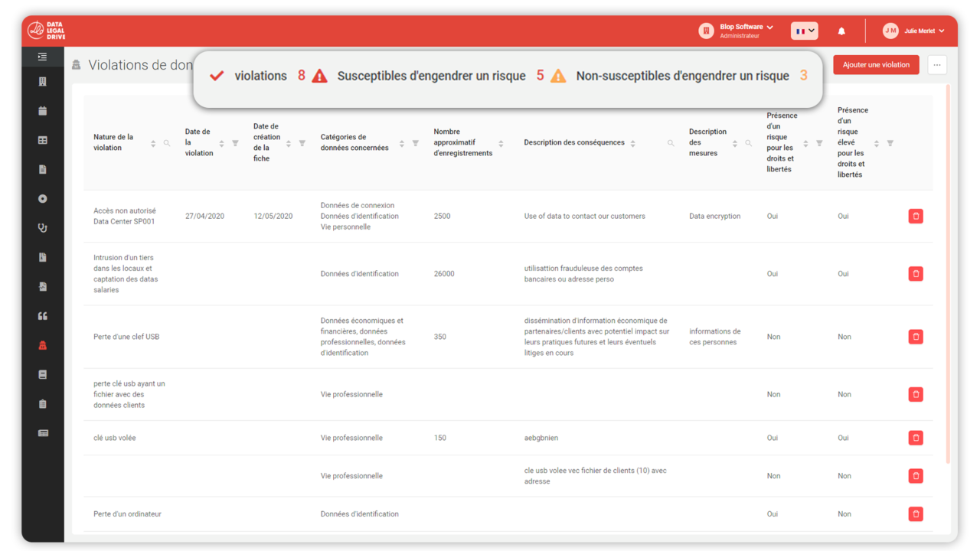Delete the 'perte clé usb ayant un fichier' row
Screen dimensions: 980x551
coord(916,394)
